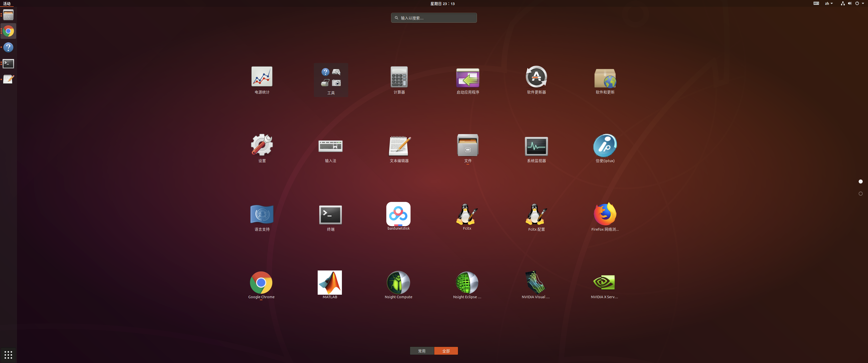
Task: Open the 工具 utilities folder group
Action: [x=331, y=79]
